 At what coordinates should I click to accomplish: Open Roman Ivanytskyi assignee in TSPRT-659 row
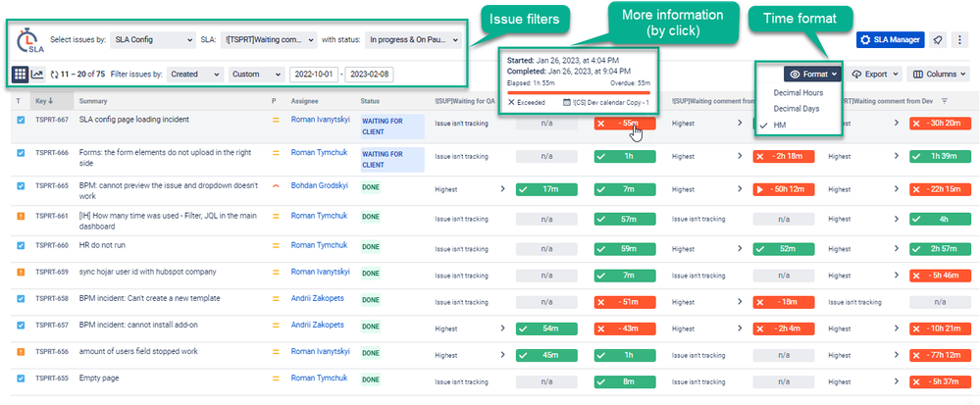(x=321, y=272)
